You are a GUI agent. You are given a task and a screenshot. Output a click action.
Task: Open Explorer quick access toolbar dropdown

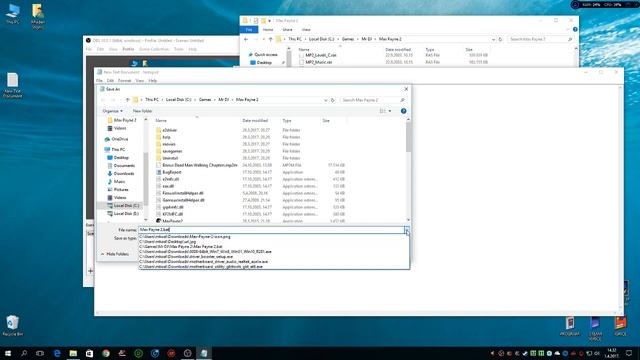[269, 20]
